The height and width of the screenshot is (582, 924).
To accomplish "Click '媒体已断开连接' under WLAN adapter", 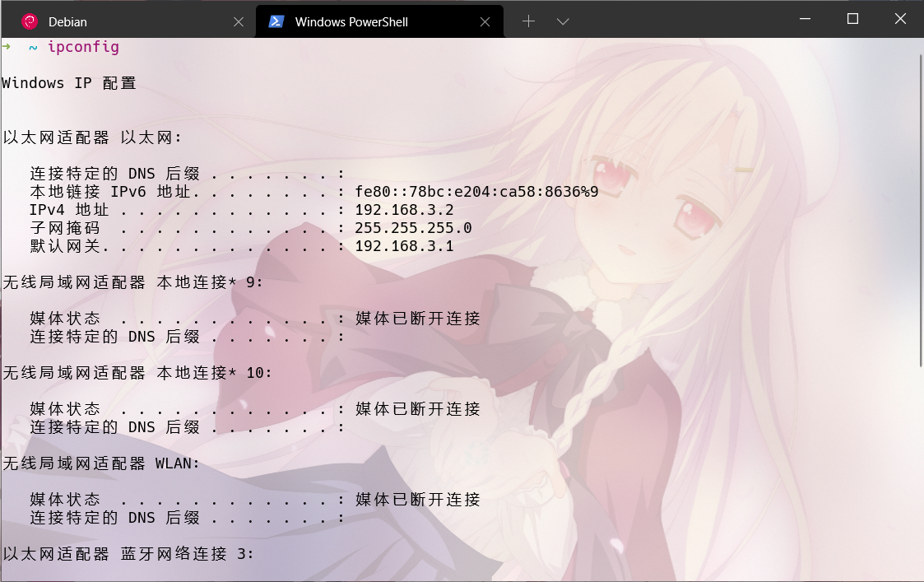I will [x=418, y=500].
